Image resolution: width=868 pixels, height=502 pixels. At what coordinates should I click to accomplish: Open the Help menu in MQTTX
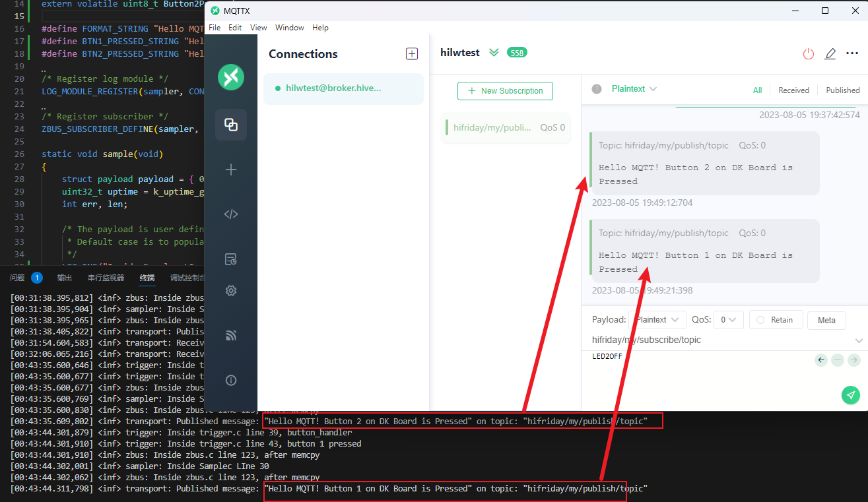tap(320, 28)
